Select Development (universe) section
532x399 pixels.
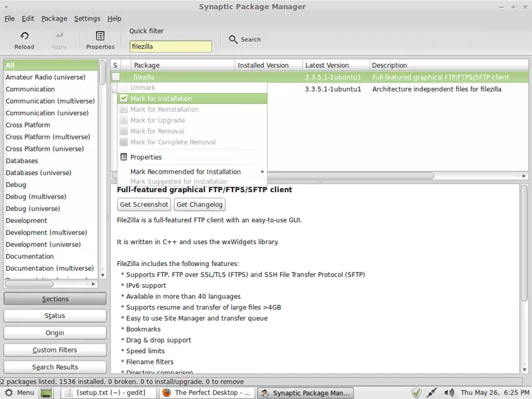[51, 244]
